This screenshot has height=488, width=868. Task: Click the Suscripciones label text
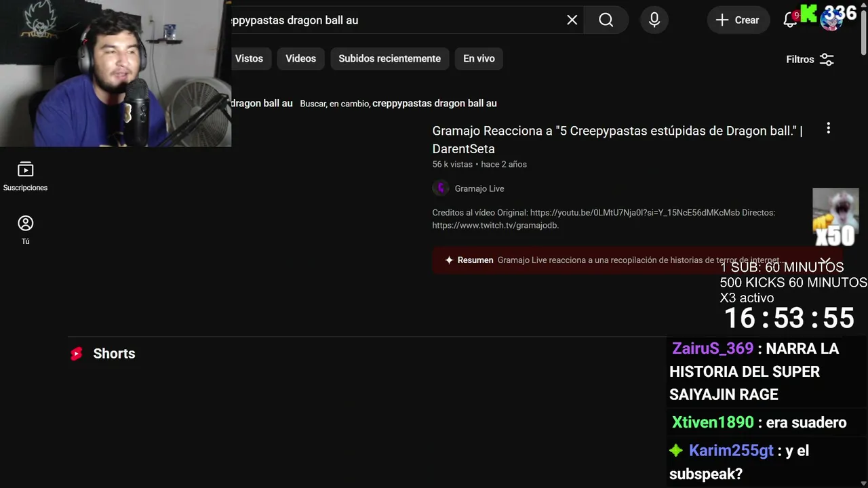point(26,188)
